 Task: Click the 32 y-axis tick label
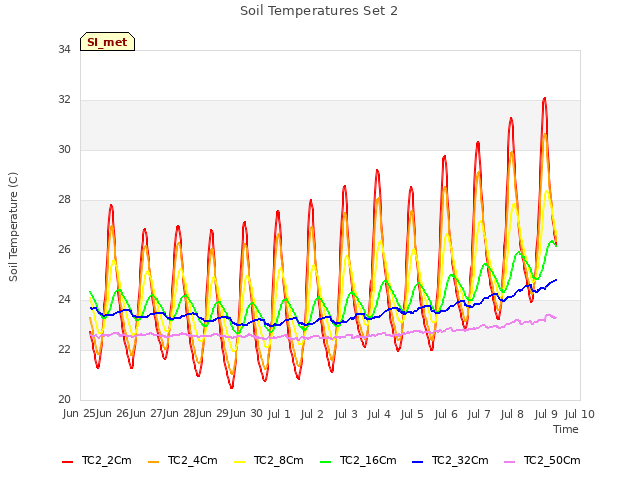pos(64,100)
